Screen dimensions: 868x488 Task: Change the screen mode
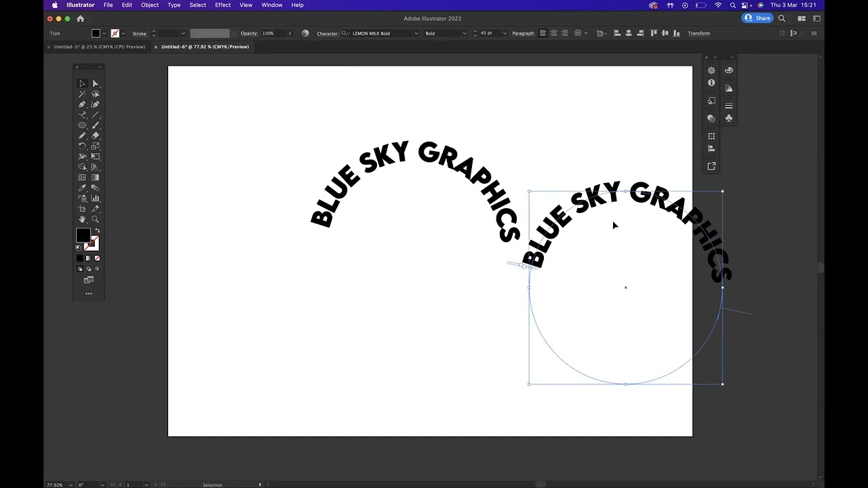click(x=88, y=280)
